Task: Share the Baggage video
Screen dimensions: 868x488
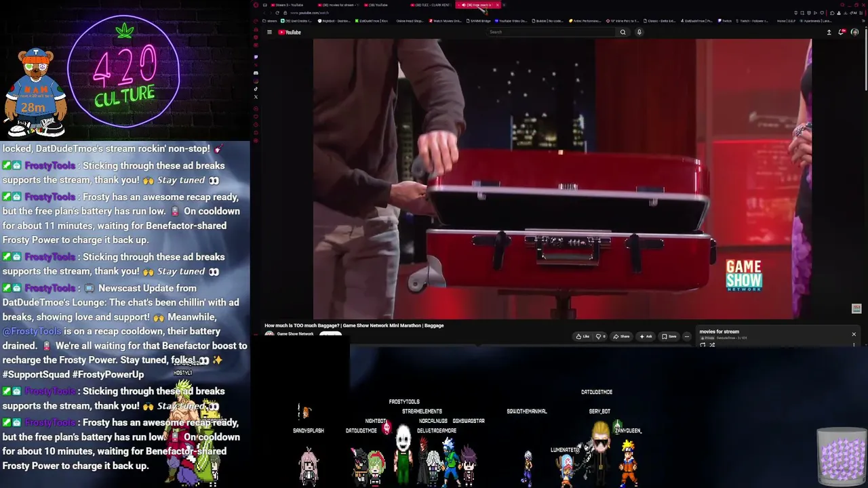Action: 621,336
